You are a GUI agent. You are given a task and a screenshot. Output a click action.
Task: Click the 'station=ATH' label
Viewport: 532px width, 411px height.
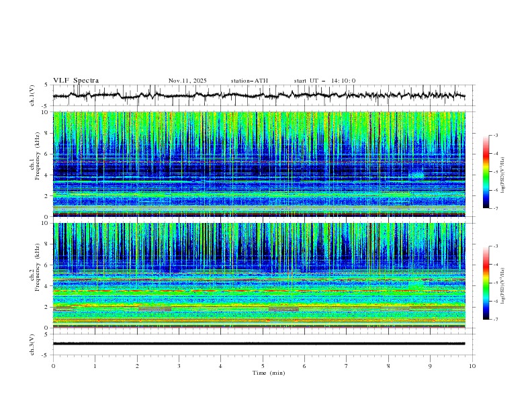pos(249,81)
